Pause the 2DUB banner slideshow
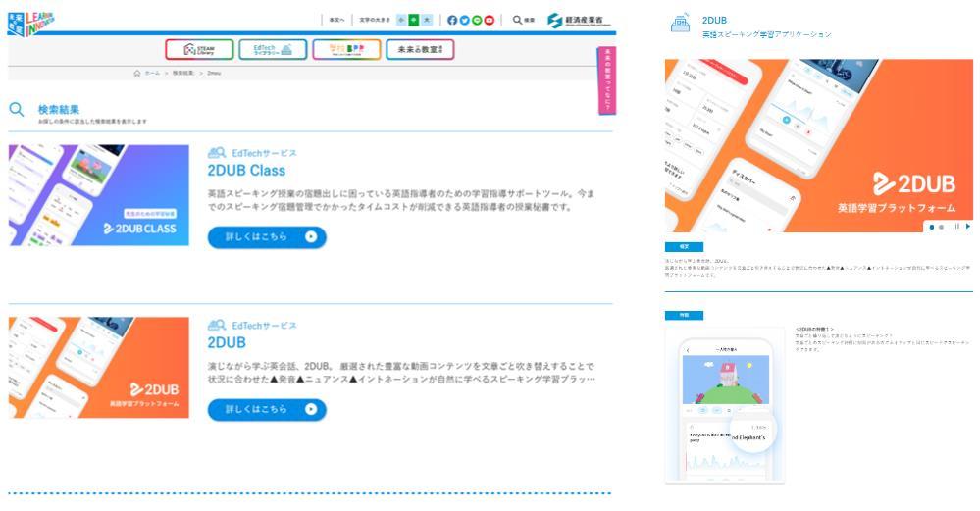 [956, 227]
